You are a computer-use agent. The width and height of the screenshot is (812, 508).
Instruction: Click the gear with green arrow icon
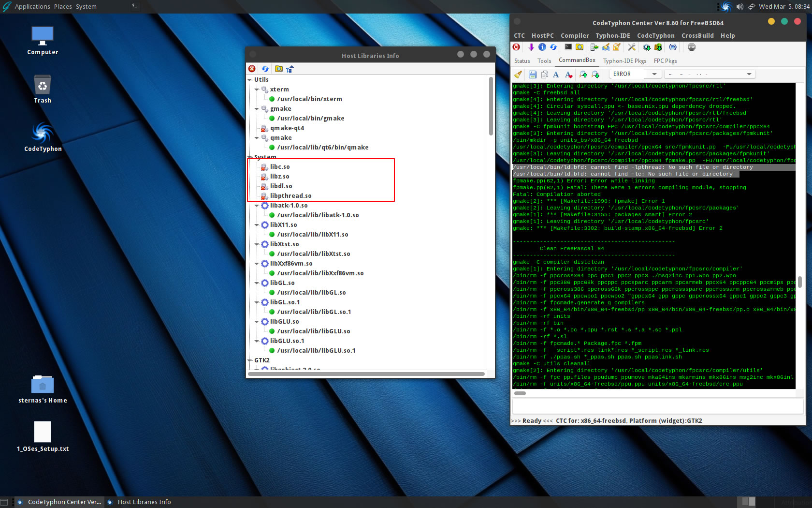[647, 47]
